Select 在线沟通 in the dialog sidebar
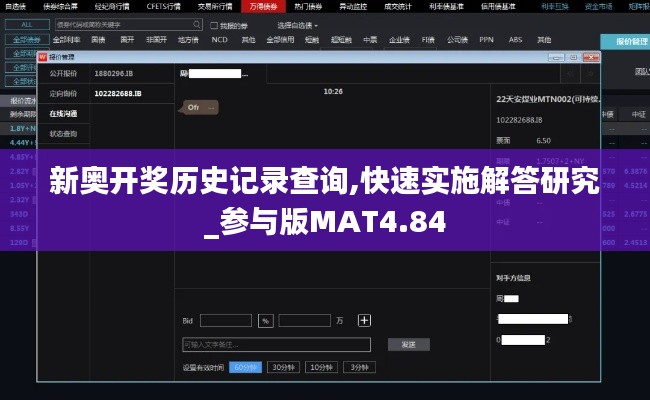The height and width of the screenshot is (400, 650). click(x=63, y=114)
